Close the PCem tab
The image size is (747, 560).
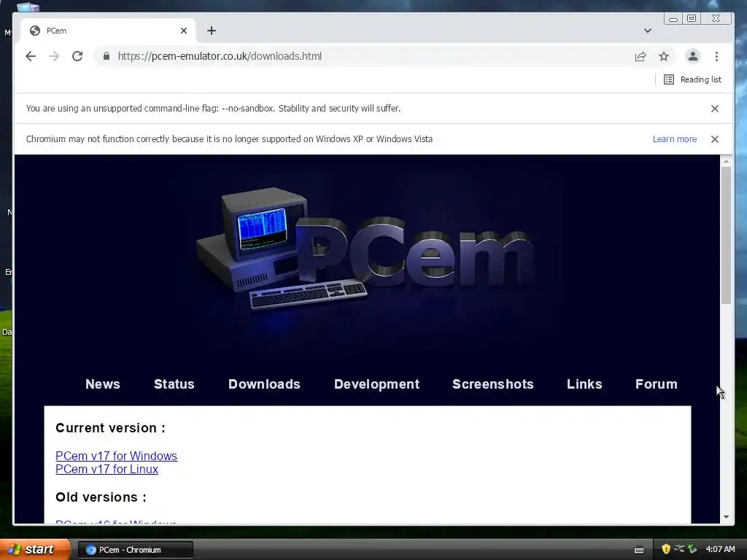pos(184,31)
